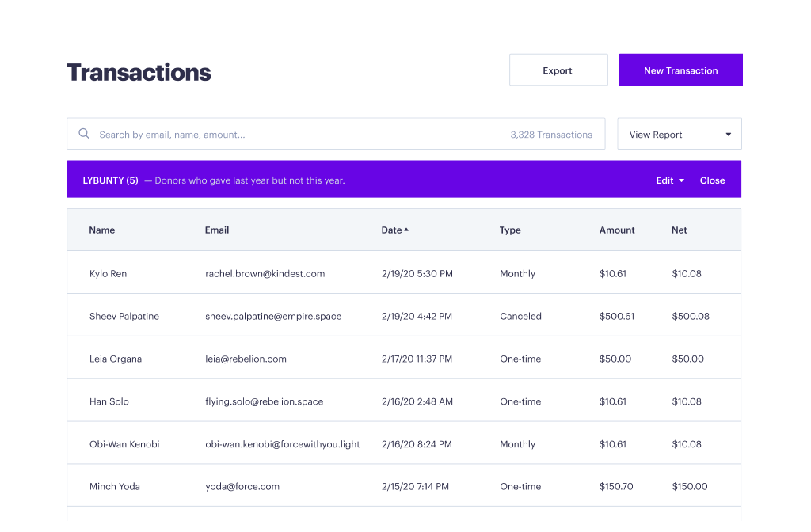Sort by the Type column header
Viewport: 811px width, 532px height.
510,230
